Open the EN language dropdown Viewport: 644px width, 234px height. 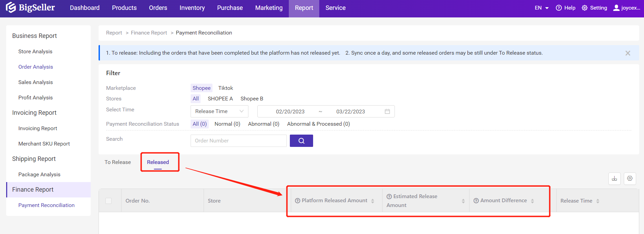point(541,8)
